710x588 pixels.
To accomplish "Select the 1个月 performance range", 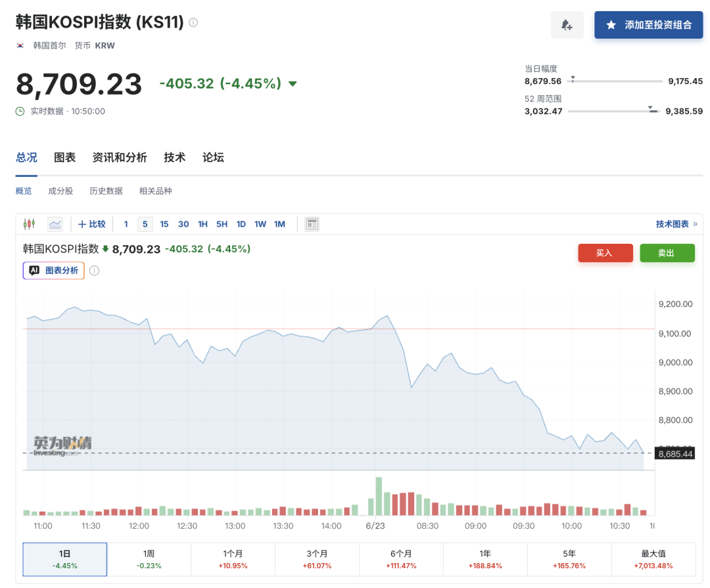I will 233,560.
